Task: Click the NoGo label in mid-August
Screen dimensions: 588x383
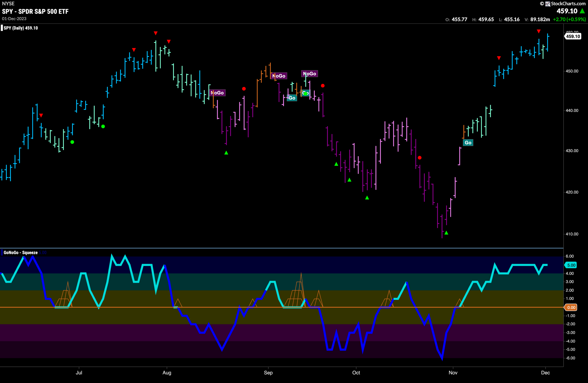Action: tap(217, 93)
